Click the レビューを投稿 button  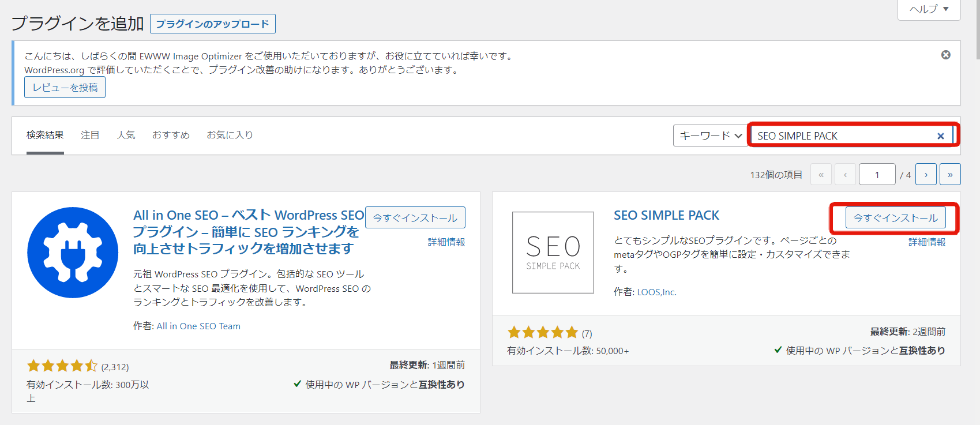click(65, 88)
